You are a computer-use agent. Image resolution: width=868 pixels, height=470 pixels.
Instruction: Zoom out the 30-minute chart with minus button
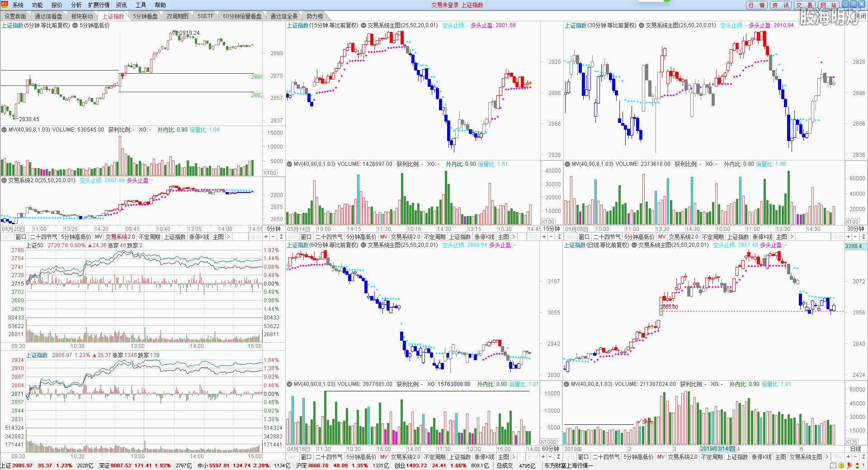(x=856, y=237)
